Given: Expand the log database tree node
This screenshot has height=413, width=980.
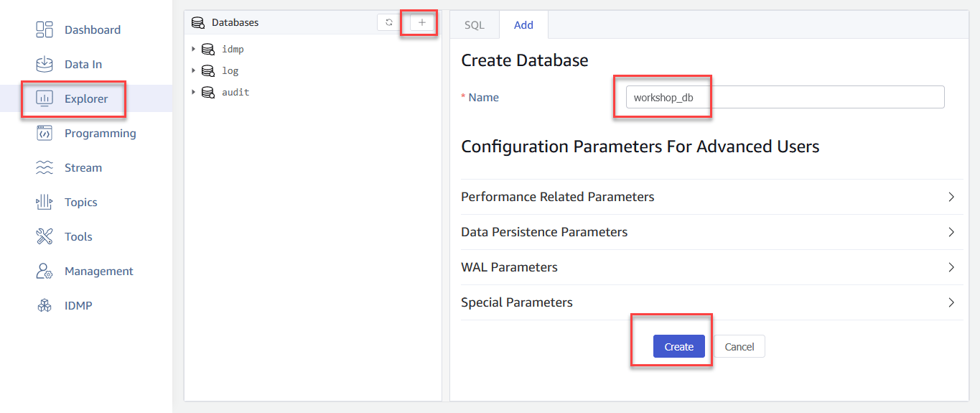Looking at the screenshot, I should (x=193, y=70).
